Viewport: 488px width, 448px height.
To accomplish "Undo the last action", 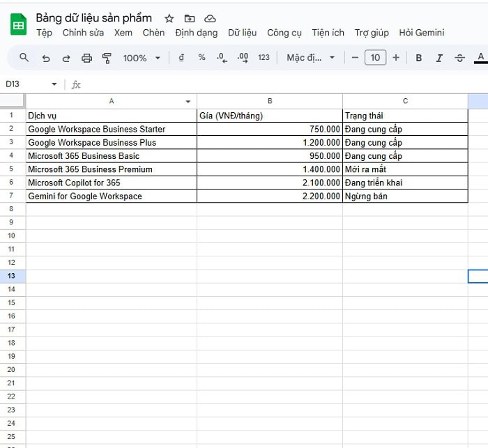I will [x=46, y=58].
